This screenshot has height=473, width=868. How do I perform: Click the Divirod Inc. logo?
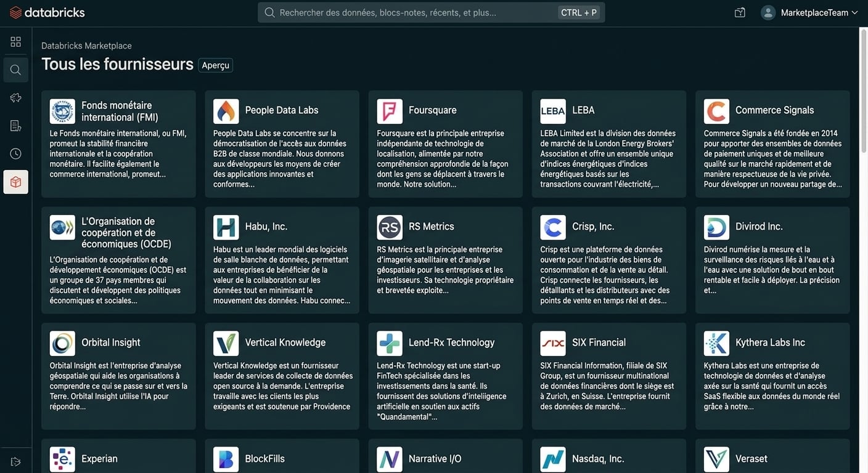click(x=716, y=227)
